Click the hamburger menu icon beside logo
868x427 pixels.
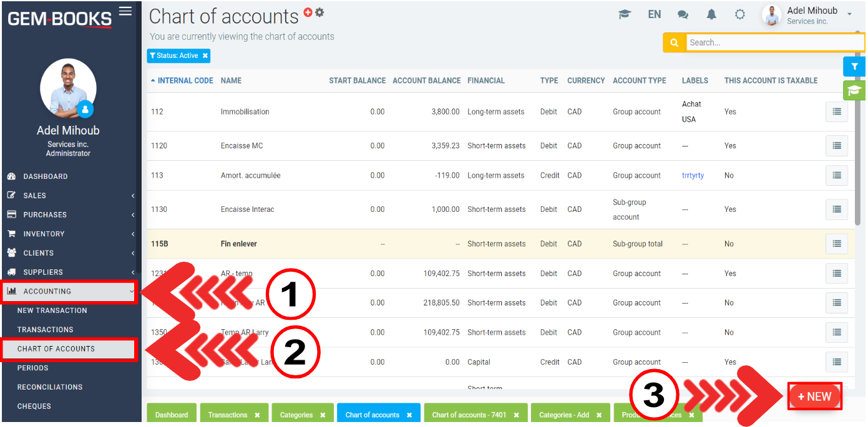pos(125,11)
